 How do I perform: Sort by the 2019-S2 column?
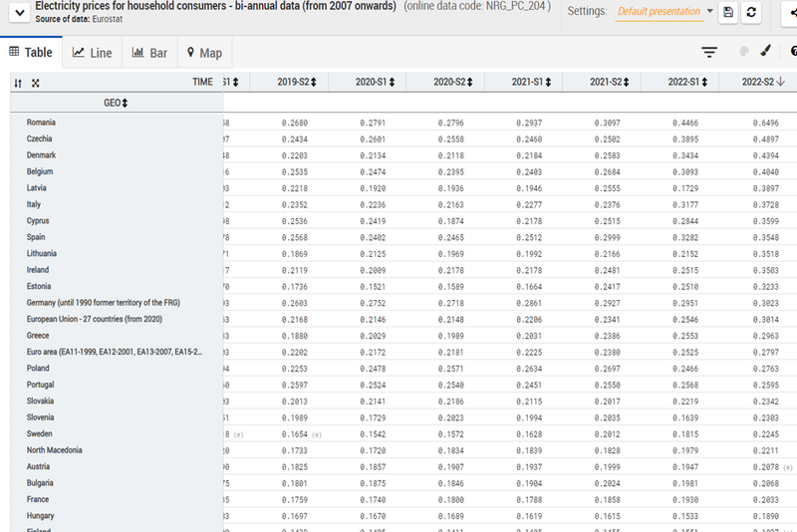[314, 83]
